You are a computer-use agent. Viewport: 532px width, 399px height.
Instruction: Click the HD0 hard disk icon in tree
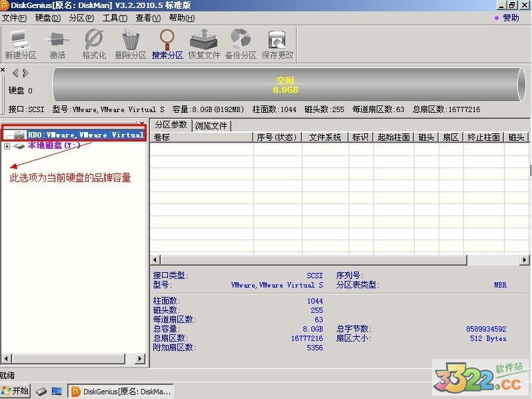pyautogui.click(x=20, y=135)
